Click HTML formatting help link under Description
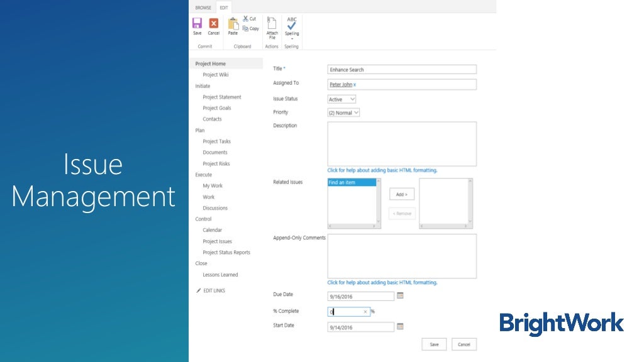Image resolution: width=644 pixels, height=362 pixels. click(x=382, y=170)
